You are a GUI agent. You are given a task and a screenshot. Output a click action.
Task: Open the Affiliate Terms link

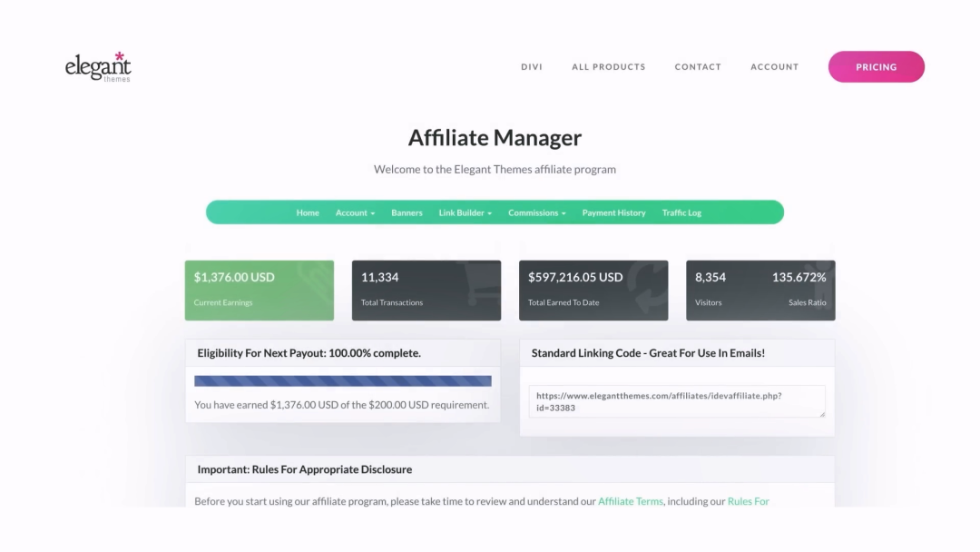tap(631, 501)
